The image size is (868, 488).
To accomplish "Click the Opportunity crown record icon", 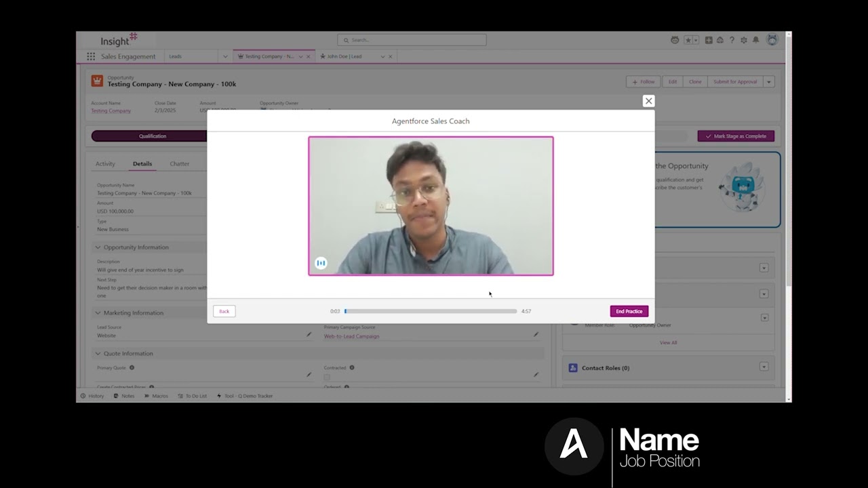I will 97,81.
